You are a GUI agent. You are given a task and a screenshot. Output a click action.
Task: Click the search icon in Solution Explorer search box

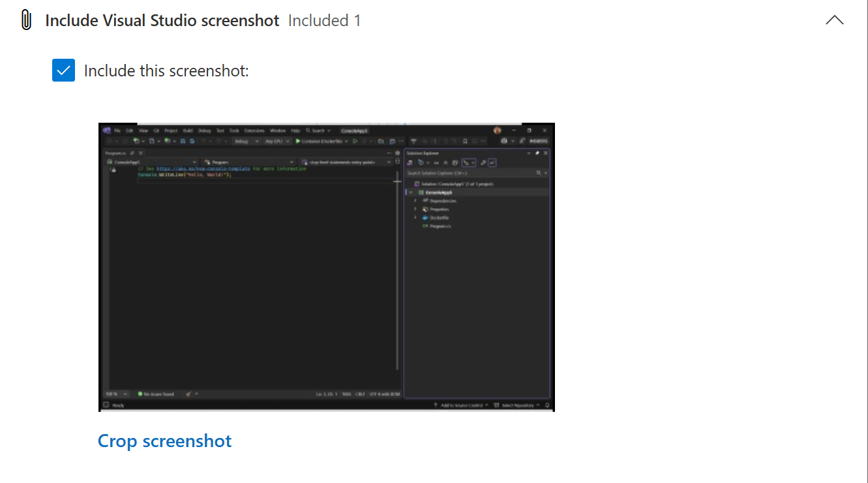539,172
